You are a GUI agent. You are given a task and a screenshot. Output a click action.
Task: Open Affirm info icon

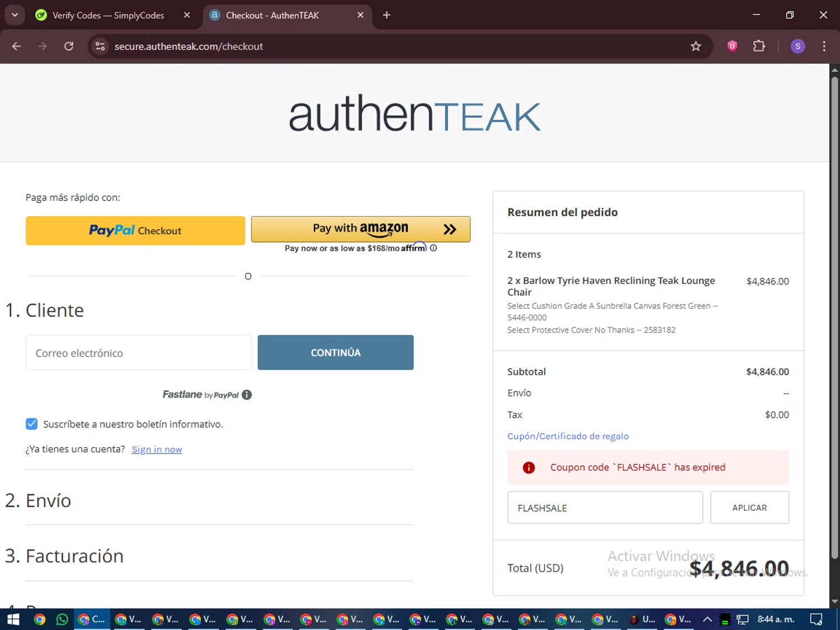point(433,248)
